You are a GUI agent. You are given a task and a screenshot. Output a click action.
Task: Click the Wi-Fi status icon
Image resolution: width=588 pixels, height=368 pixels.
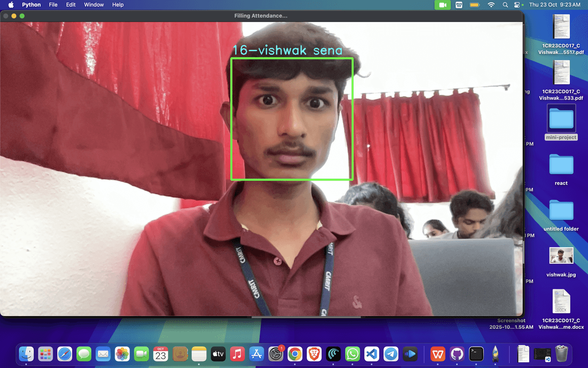pos(490,5)
